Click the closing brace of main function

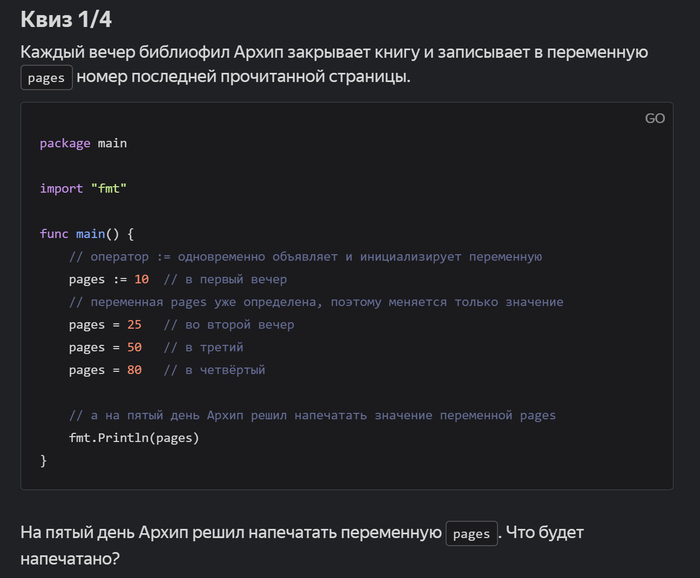[x=44, y=460]
